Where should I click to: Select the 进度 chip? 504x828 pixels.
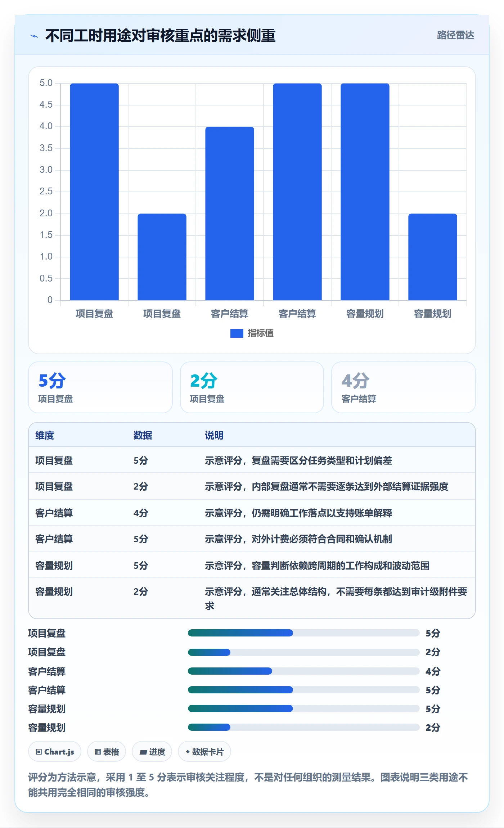pos(152,752)
